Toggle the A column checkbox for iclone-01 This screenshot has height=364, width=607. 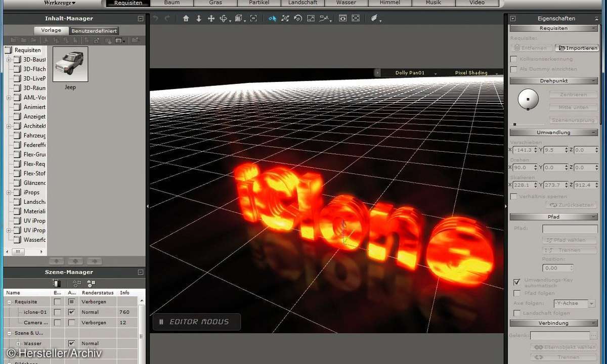point(71,312)
